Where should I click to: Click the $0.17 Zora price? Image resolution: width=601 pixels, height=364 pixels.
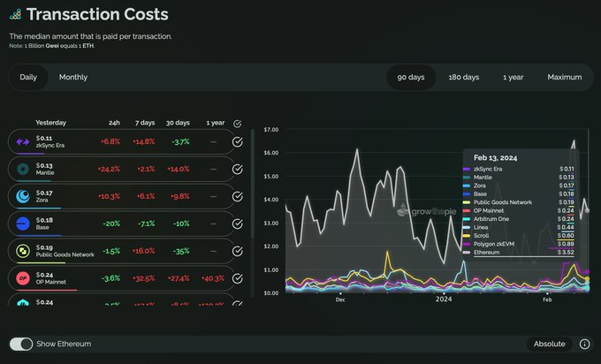44,193
